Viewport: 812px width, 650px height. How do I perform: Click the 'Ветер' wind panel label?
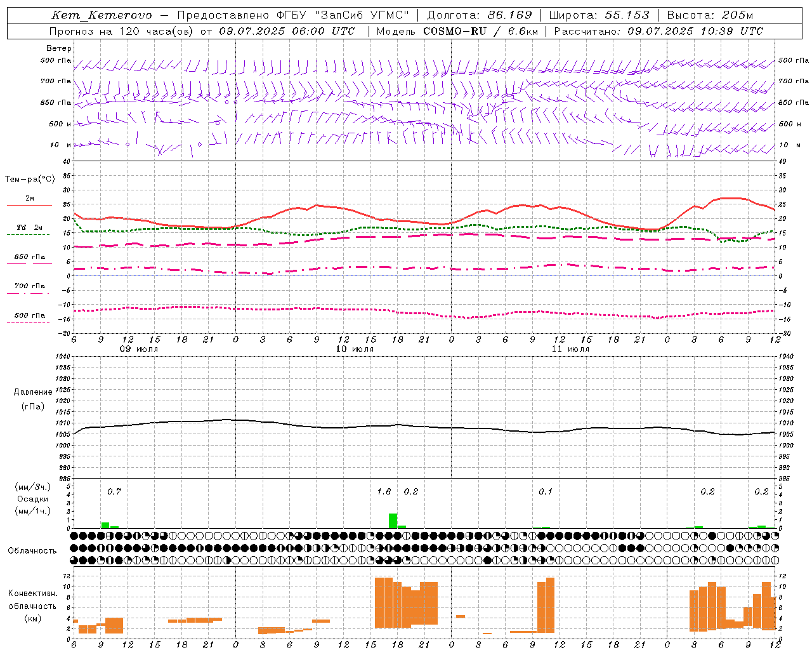coord(59,48)
